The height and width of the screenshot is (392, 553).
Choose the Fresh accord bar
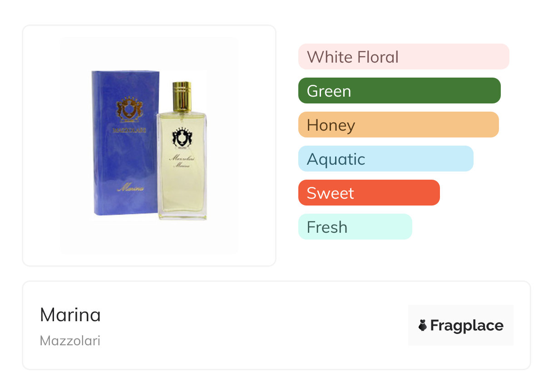355,227
